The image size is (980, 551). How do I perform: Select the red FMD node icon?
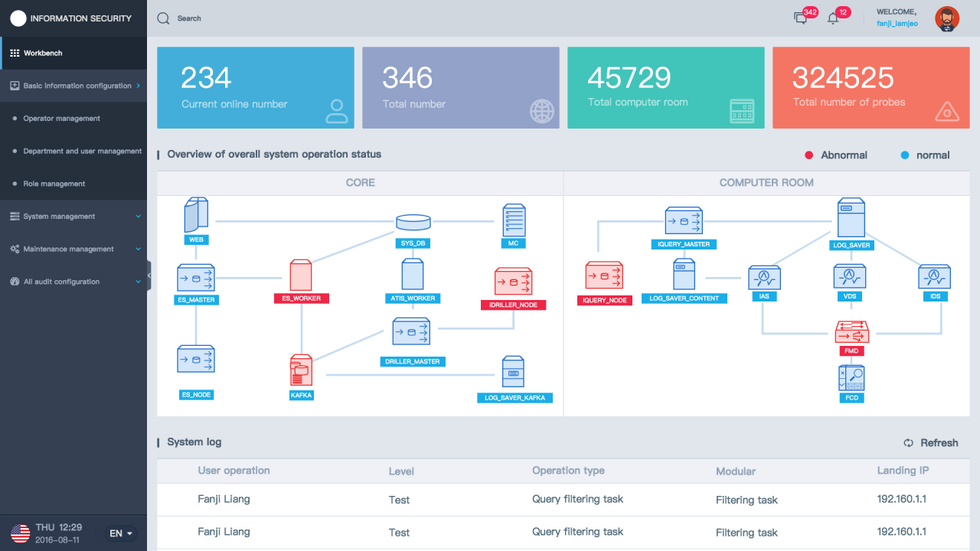click(851, 331)
